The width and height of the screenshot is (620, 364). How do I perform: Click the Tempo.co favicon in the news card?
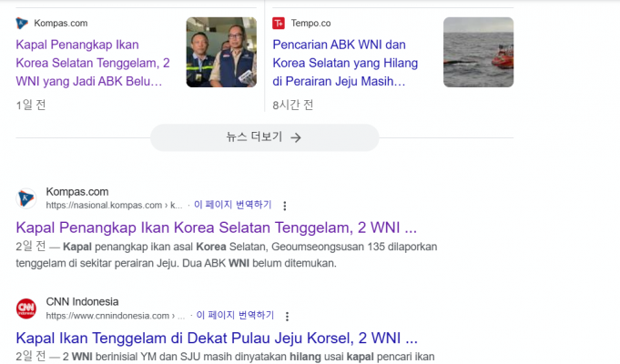coord(279,24)
